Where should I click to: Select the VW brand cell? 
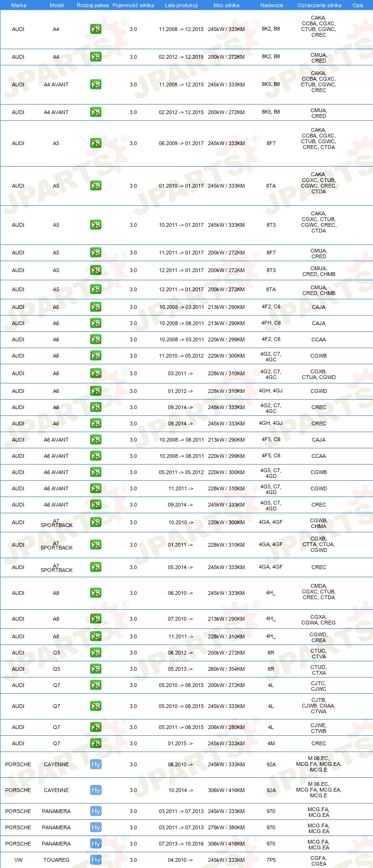pyautogui.click(x=18, y=860)
